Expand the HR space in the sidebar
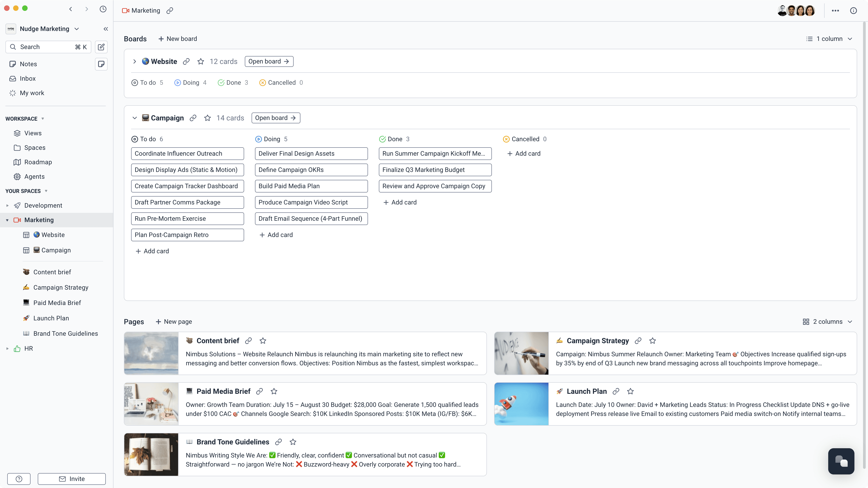Viewport: 868px width, 488px height. point(7,349)
